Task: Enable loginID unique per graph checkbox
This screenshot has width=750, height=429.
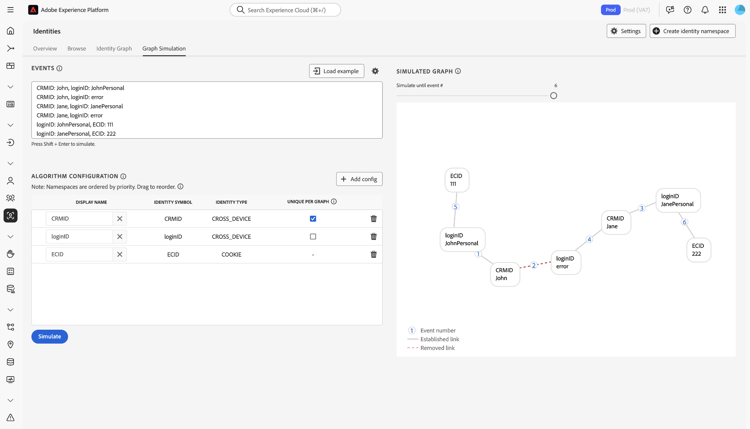Action: pos(313,237)
